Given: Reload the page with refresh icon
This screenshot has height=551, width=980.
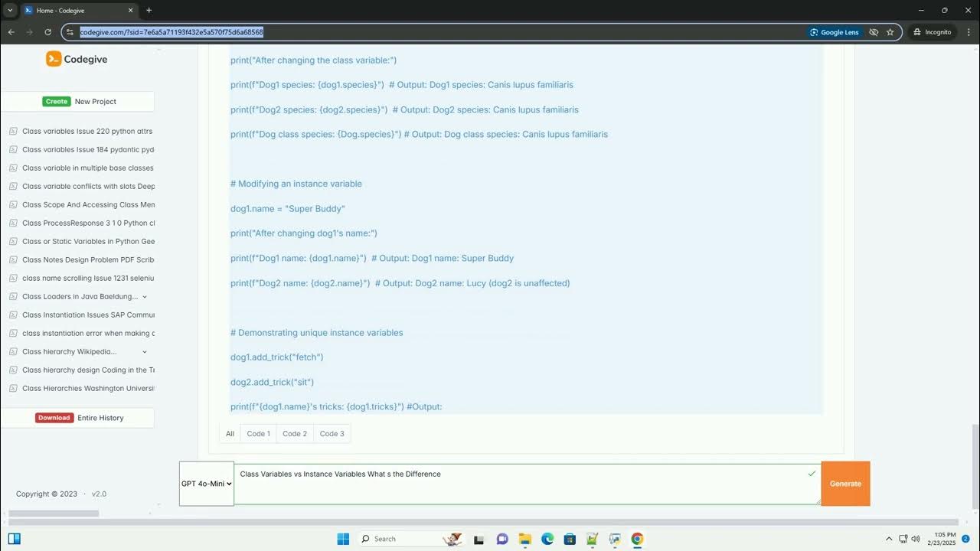Looking at the screenshot, I should tap(47, 32).
